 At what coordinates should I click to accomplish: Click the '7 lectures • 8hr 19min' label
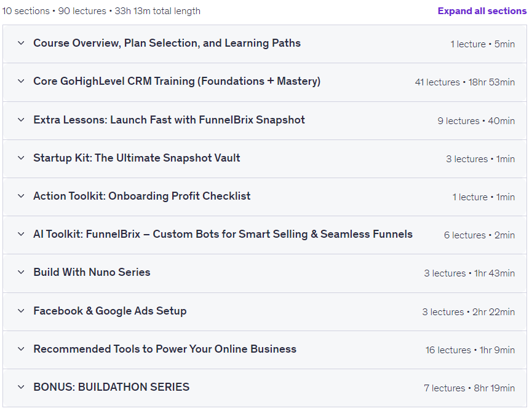click(469, 388)
